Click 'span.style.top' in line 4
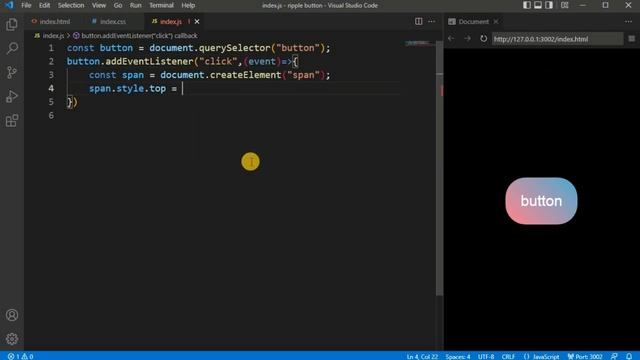This screenshot has width=640, height=360. [x=127, y=88]
